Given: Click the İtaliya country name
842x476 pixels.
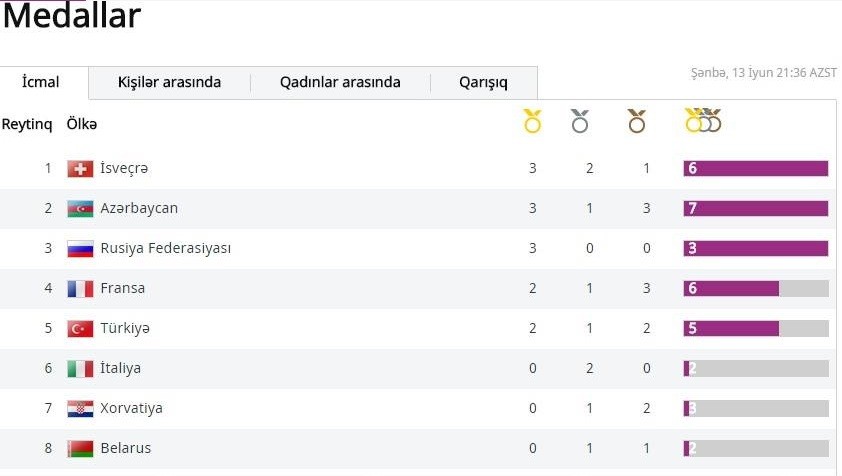Looking at the screenshot, I should tap(120, 368).
